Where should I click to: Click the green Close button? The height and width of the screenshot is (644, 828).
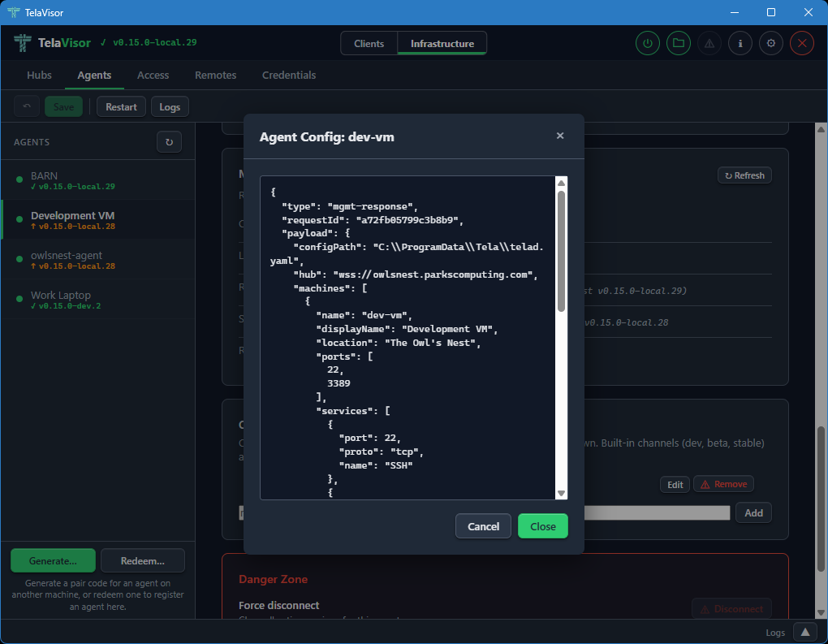pos(543,526)
